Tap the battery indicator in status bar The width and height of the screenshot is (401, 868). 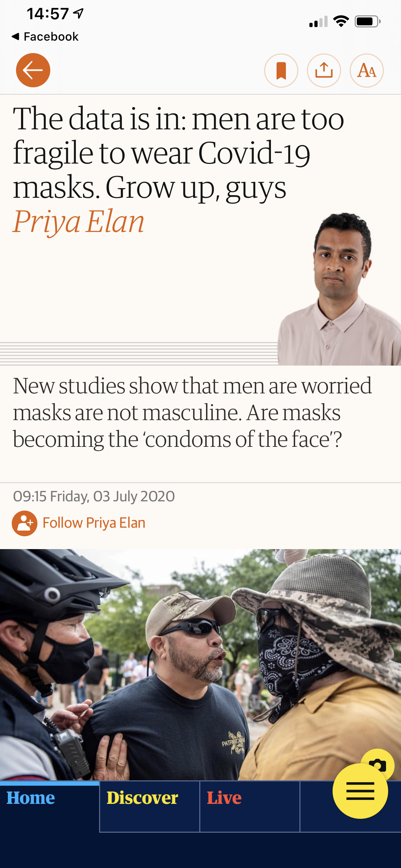click(368, 21)
